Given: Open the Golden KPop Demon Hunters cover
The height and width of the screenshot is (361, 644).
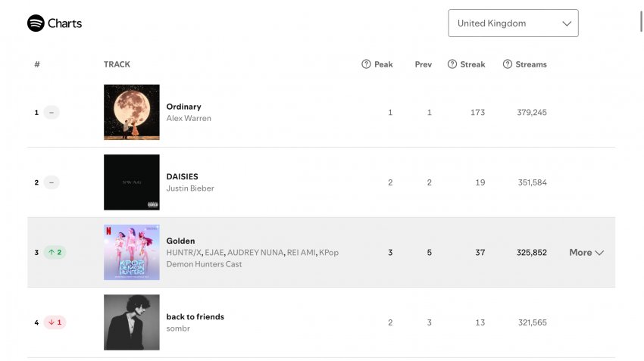Looking at the screenshot, I should pyautogui.click(x=132, y=252).
